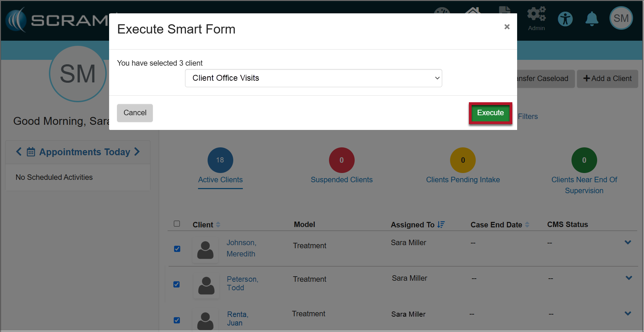Open Juan Renta's avatar thumbnail

[x=206, y=321]
